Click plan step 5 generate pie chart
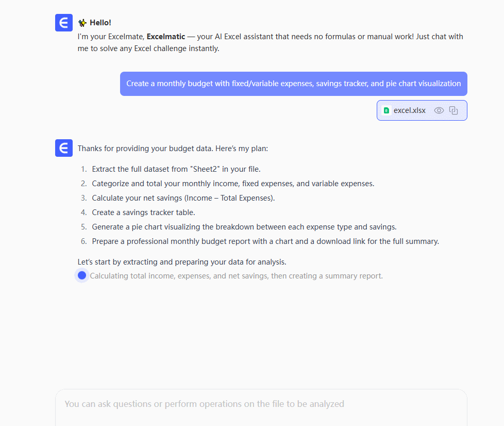 pyautogui.click(x=244, y=227)
